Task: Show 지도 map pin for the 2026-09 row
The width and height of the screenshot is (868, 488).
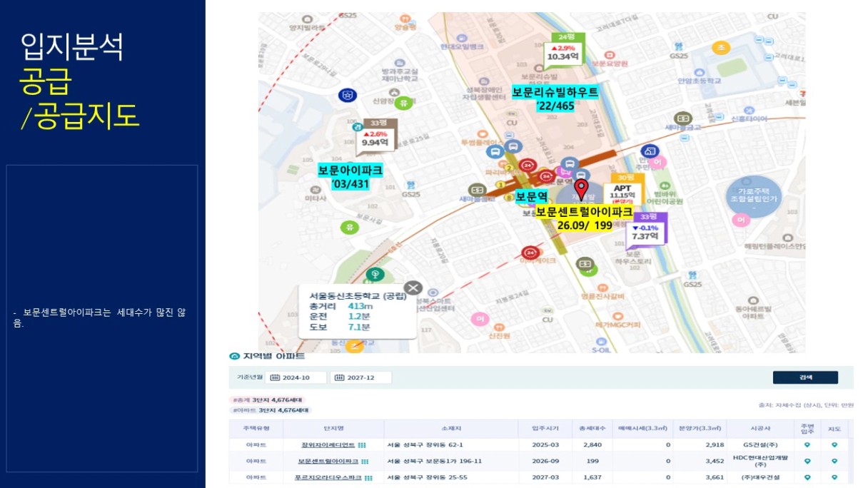Action: click(834, 461)
